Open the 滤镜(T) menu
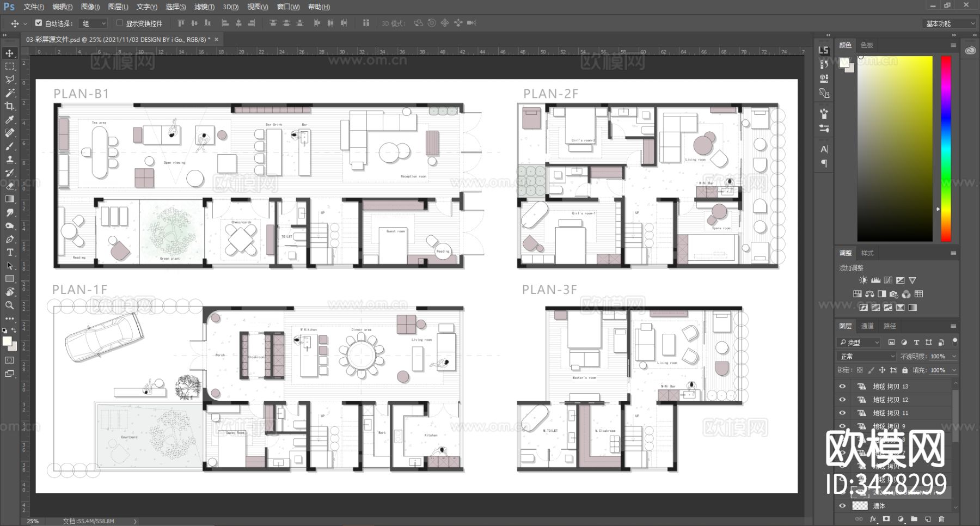Screen dimensions: 980x526 (x=204, y=7)
